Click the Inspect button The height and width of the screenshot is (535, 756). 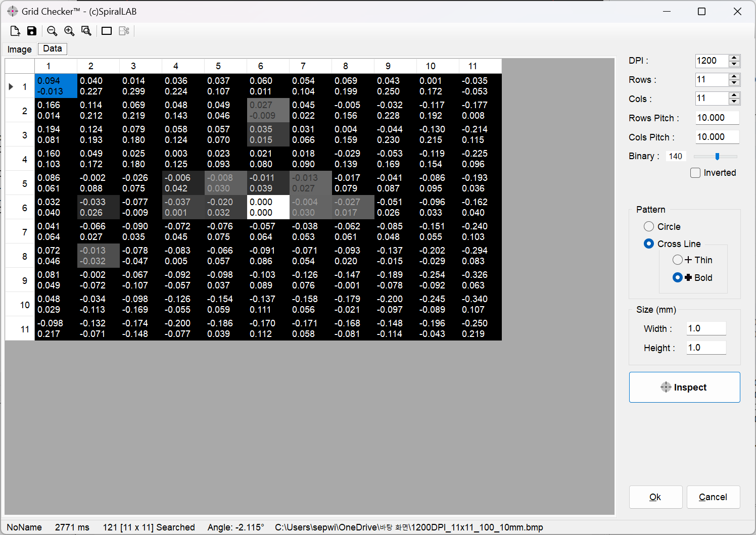tap(684, 387)
